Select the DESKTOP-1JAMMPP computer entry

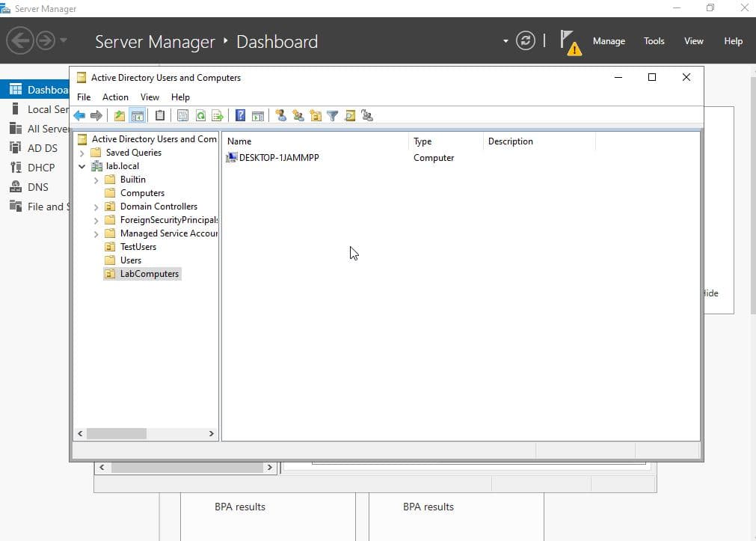click(278, 158)
